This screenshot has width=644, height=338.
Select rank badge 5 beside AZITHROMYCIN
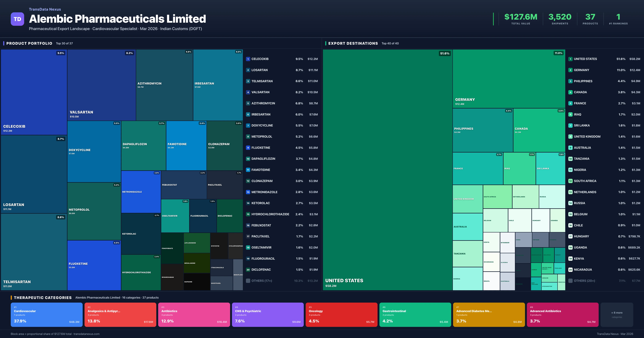[248, 103]
